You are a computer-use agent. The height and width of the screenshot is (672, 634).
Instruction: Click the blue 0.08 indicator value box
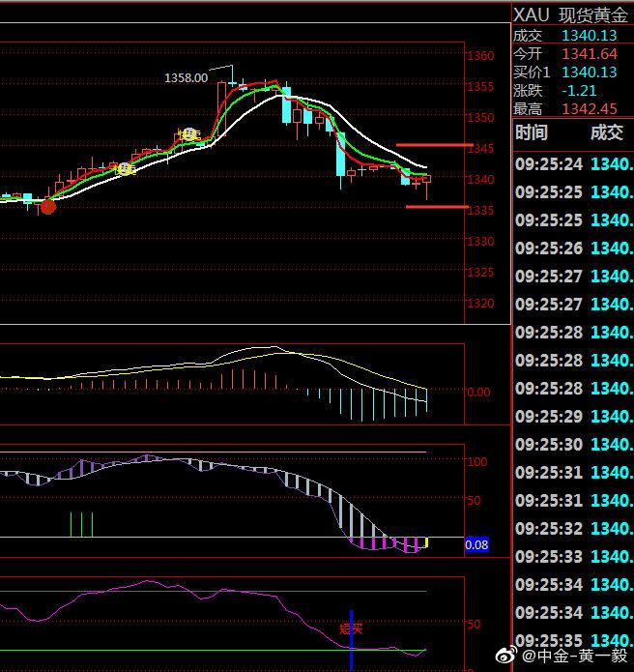pos(476,545)
